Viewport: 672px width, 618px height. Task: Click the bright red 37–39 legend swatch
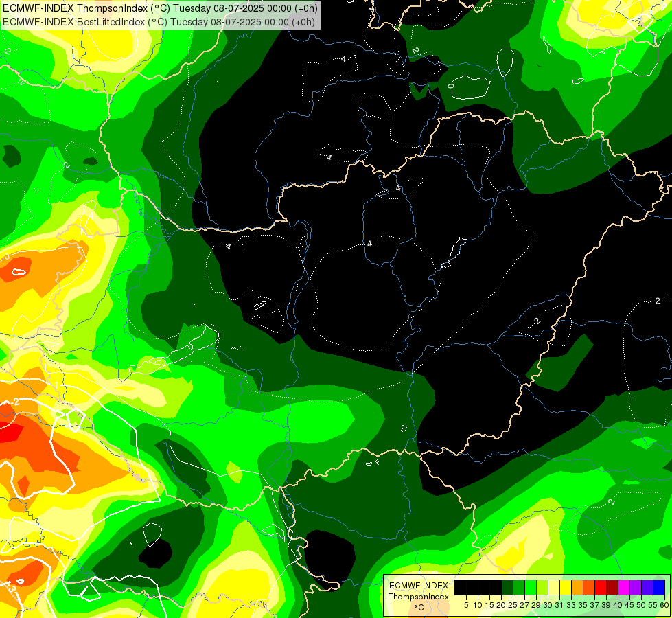[601, 587]
